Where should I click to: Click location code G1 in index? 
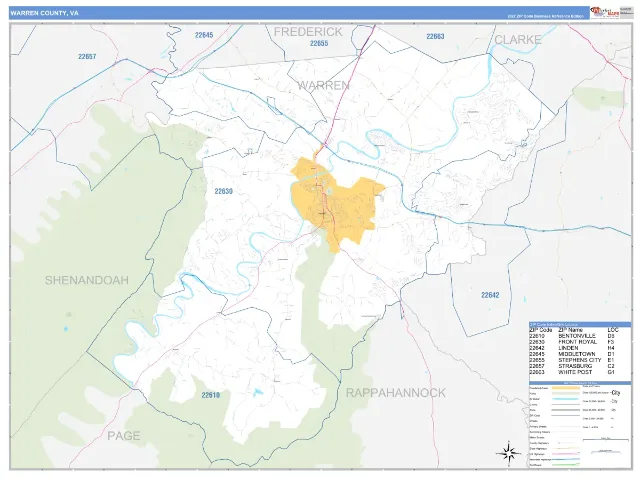tap(611, 372)
